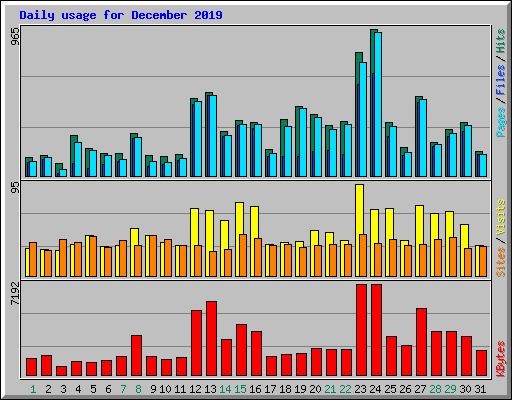Click the 95 axis maximum label
512x400 pixels.
click(x=15, y=188)
